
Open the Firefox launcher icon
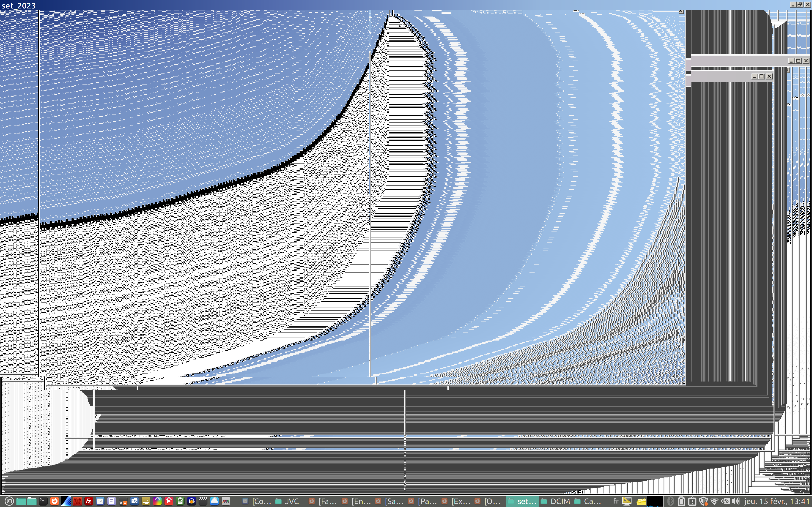54,501
